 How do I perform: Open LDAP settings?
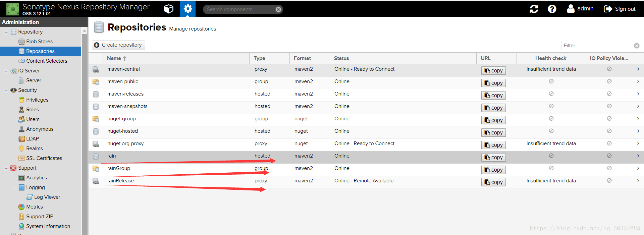[x=32, y=139]
